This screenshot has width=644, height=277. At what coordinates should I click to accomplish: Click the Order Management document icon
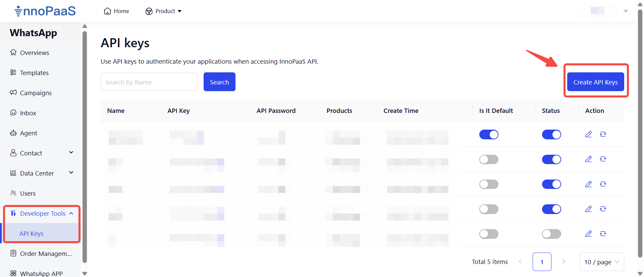pos(13,253)
